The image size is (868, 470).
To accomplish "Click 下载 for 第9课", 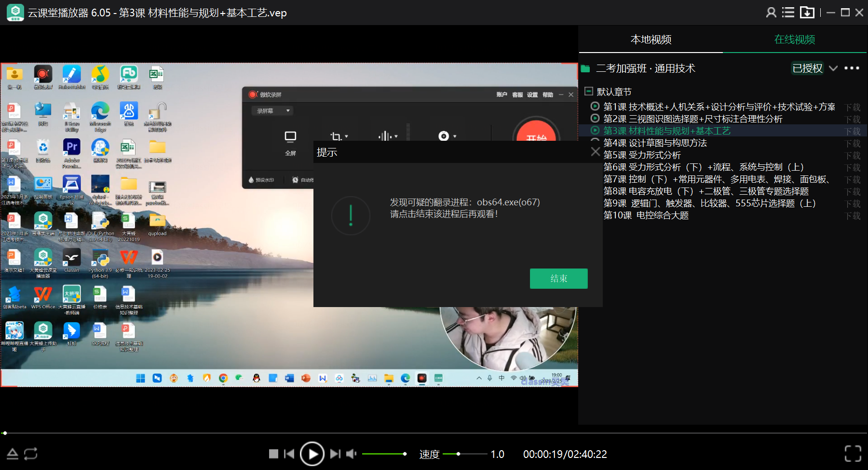I will [x=853, y=203].
